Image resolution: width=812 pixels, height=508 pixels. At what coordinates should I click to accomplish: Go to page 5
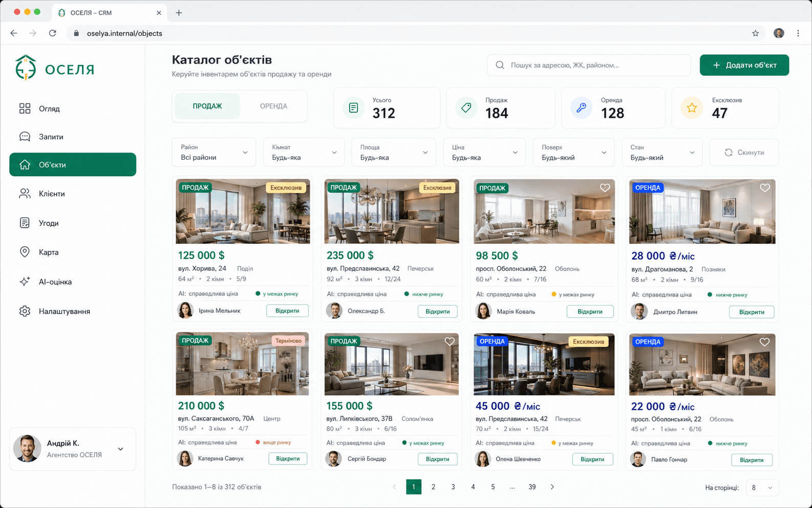(x=493, y=486)
